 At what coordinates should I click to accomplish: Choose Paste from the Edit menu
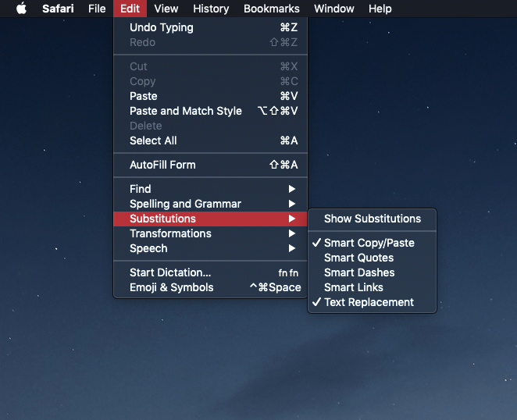pyautogui.click(x=210, y=96)
